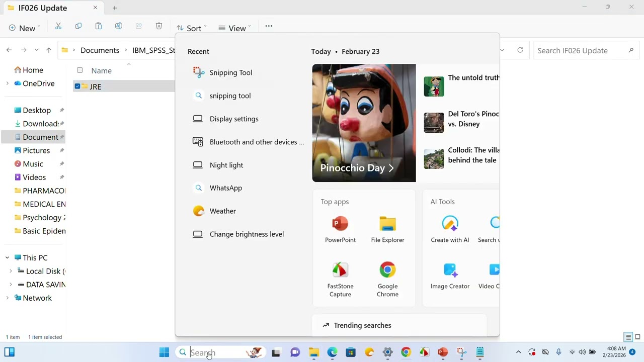Open Create with AI tool
644x362 pixels.
click(450, 230)
